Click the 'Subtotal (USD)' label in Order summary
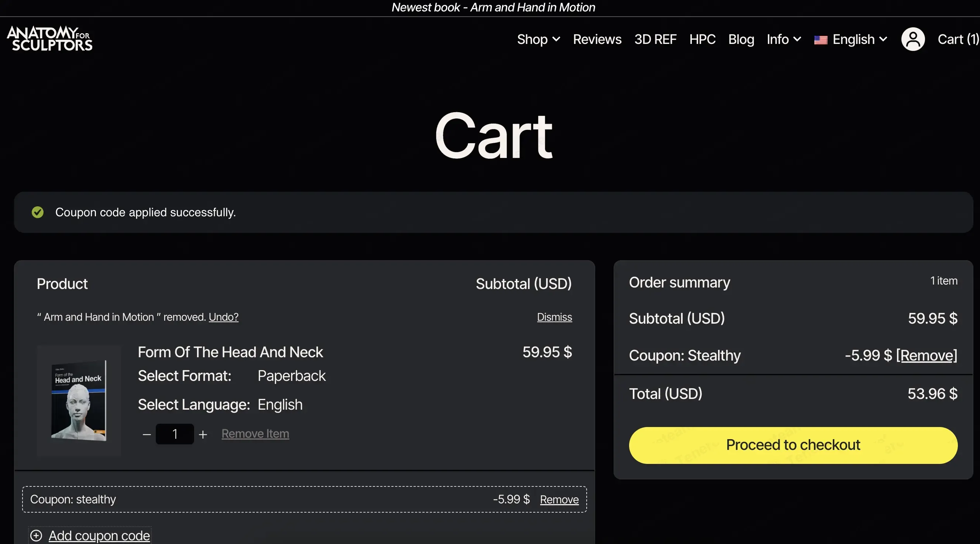 (677, 319)
